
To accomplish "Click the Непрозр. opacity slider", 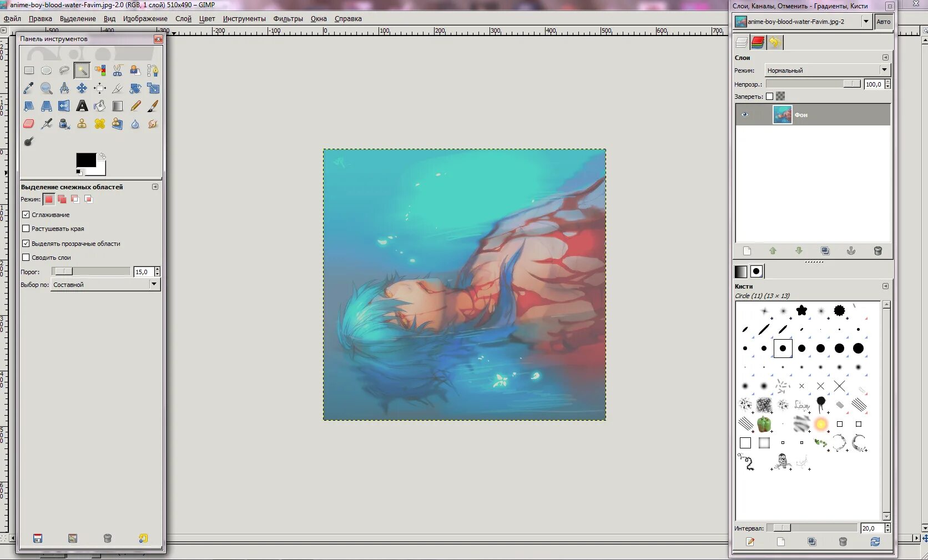I will coord(813,84).
